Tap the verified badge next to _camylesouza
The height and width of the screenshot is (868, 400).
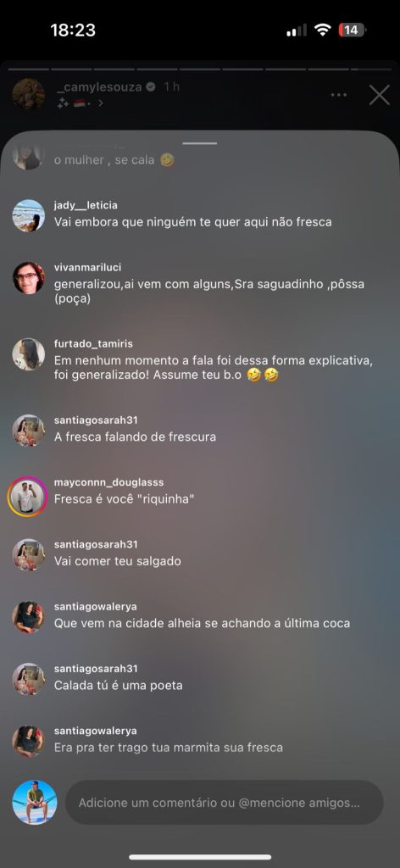click(x=151, y=87)
